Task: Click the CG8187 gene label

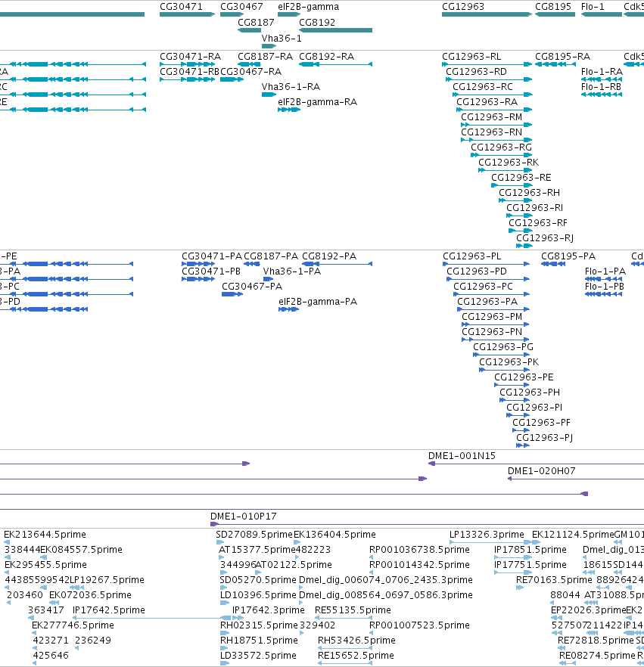Action: click(x=256, y=23)
